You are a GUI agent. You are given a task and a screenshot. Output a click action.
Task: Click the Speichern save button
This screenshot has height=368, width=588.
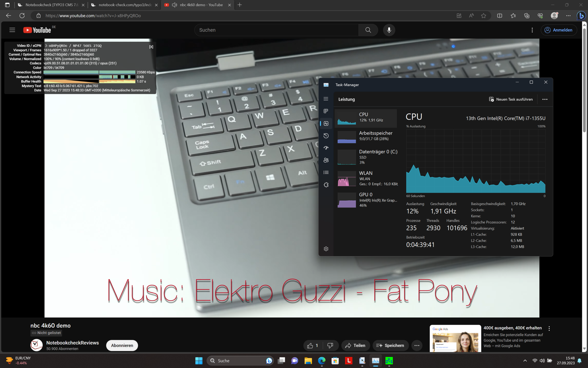pyautogui.click(x=390, y=345)
